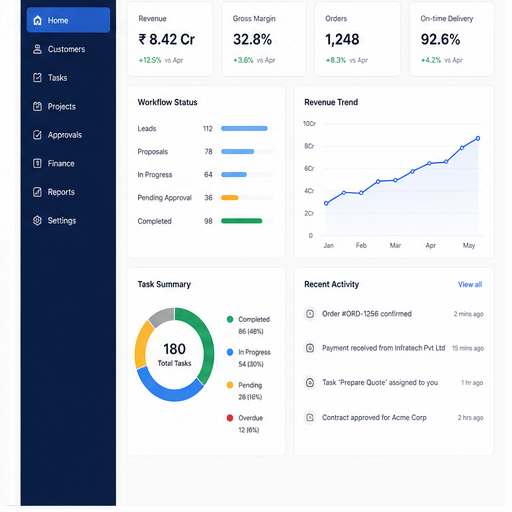Open Customers in the sidebar menu
The image size is (512, 512).
pos(68,49)
